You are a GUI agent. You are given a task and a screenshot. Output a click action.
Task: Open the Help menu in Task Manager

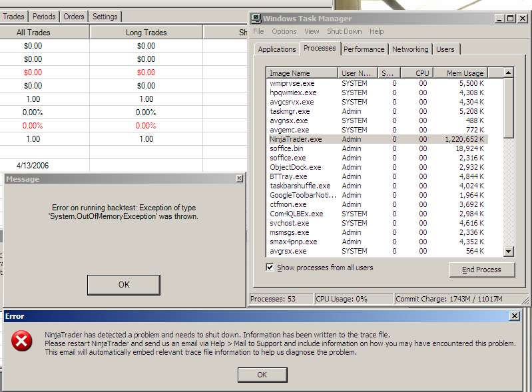point(376,31)
